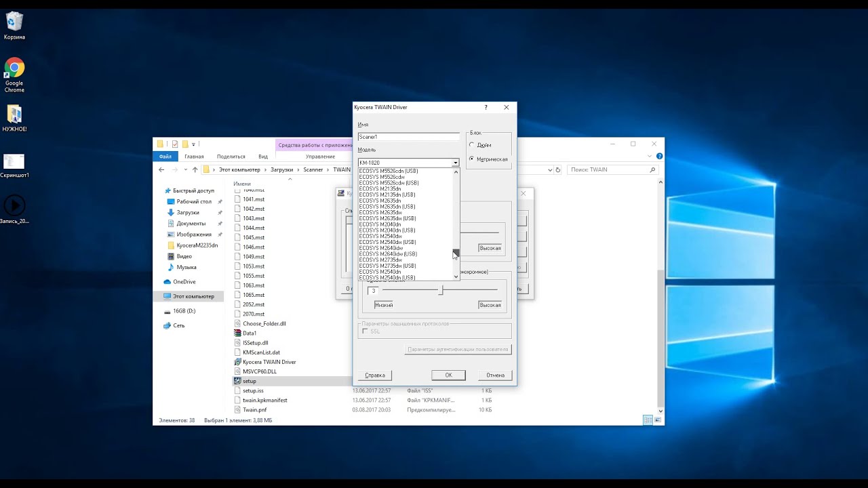Adjust the compression level slider handle
Viewport: 868px width, 488px height.
441,290
